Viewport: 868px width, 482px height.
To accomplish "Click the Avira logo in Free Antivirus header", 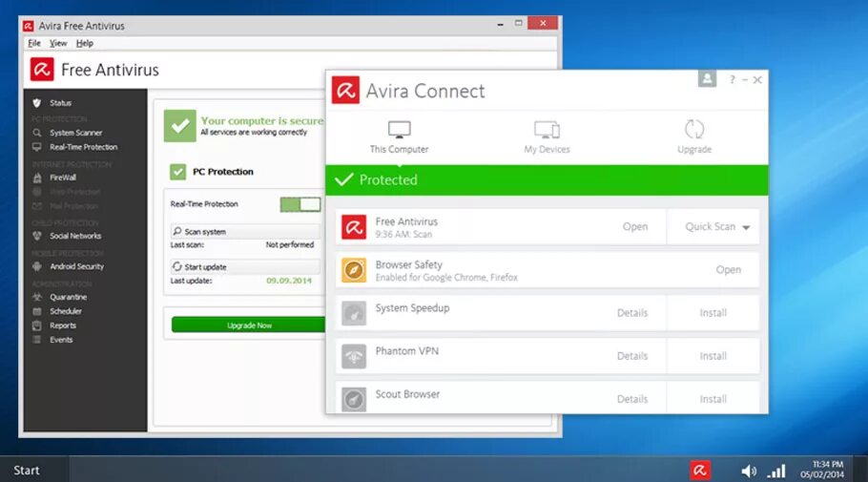I will [x=42, y=70].
